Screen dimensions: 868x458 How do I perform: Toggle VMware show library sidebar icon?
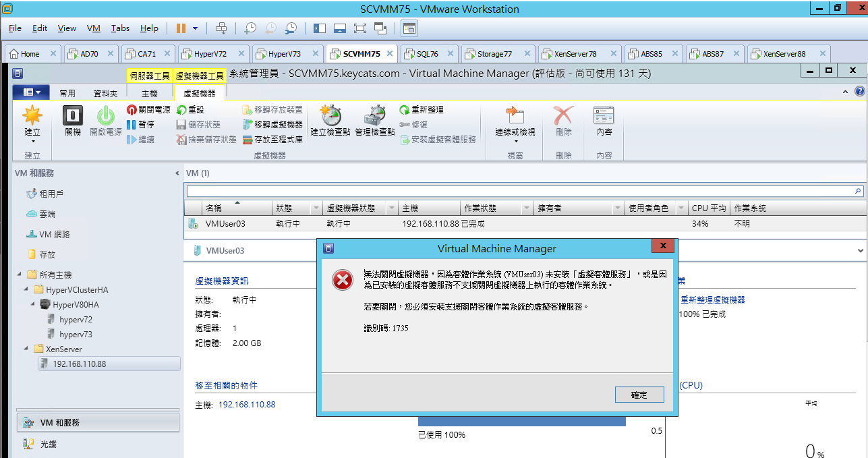pyautogui.click(x=319, y=28)
